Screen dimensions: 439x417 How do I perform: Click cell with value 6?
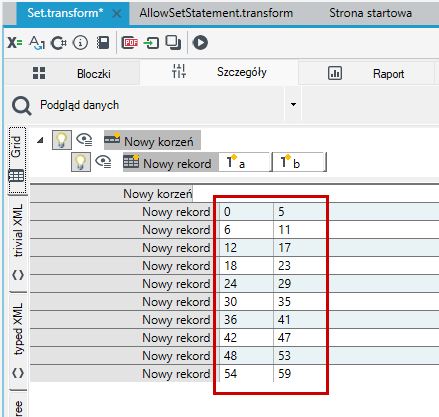click(x=246, y=230)
